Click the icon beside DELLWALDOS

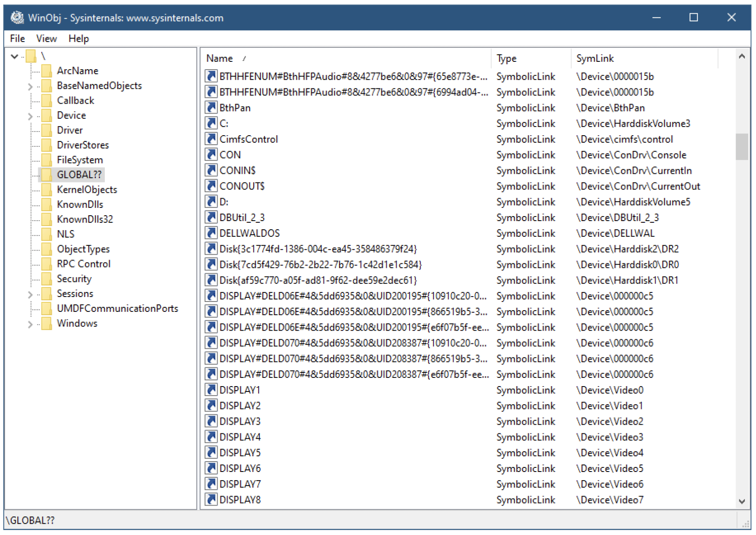pos(211,233)
